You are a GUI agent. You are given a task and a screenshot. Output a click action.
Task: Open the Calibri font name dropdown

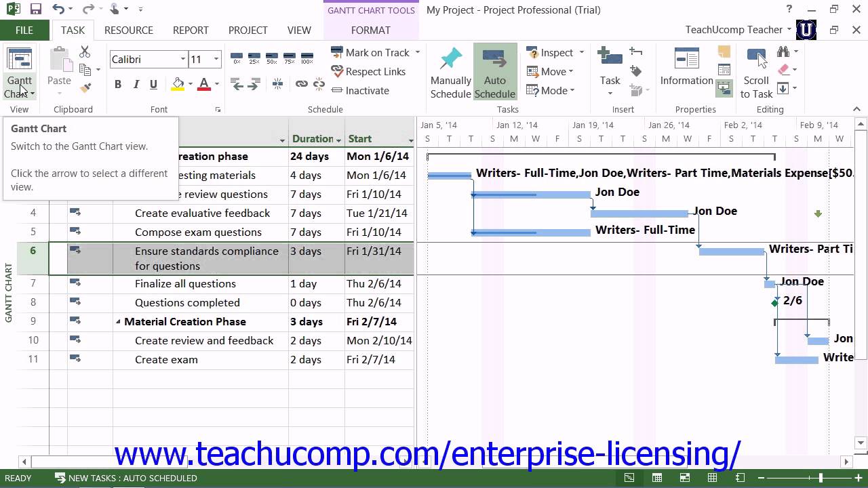point(182,60)
